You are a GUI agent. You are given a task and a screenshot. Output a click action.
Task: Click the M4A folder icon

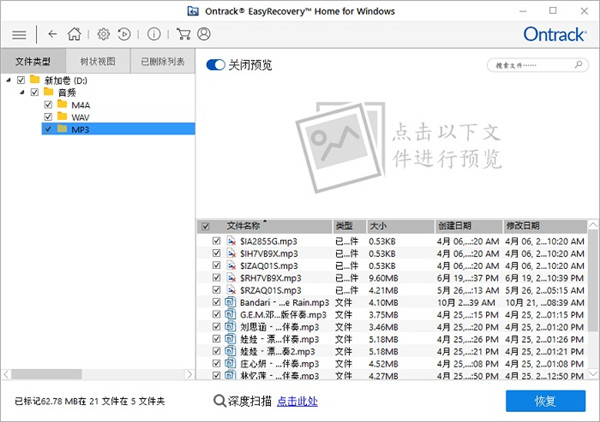pyautogui.click(x=62, y=104)
